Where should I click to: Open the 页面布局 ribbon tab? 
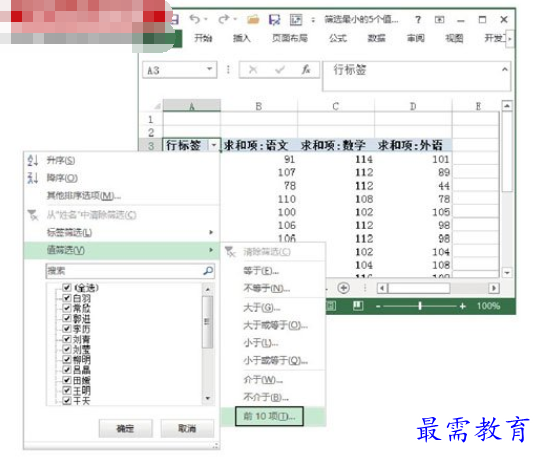290,38
